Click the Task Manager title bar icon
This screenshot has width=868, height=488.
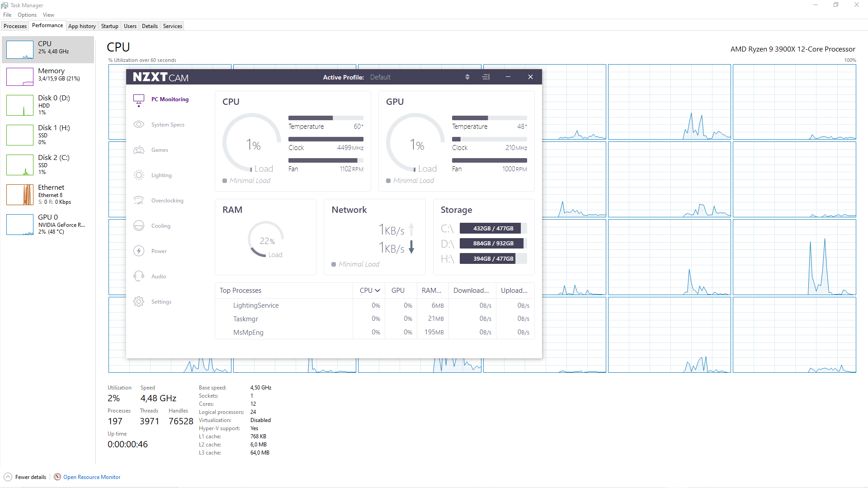pos(5,5)
